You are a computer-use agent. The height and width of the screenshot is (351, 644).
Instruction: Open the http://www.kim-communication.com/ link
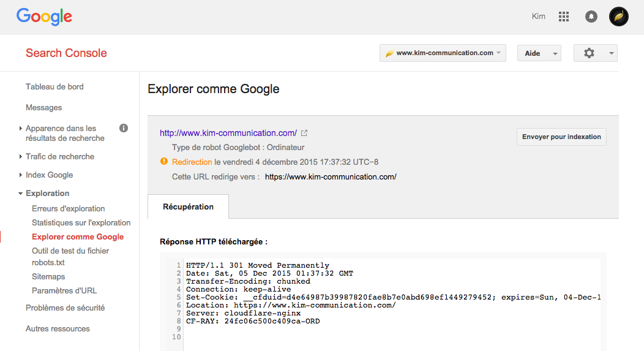[x=228, y=133]
